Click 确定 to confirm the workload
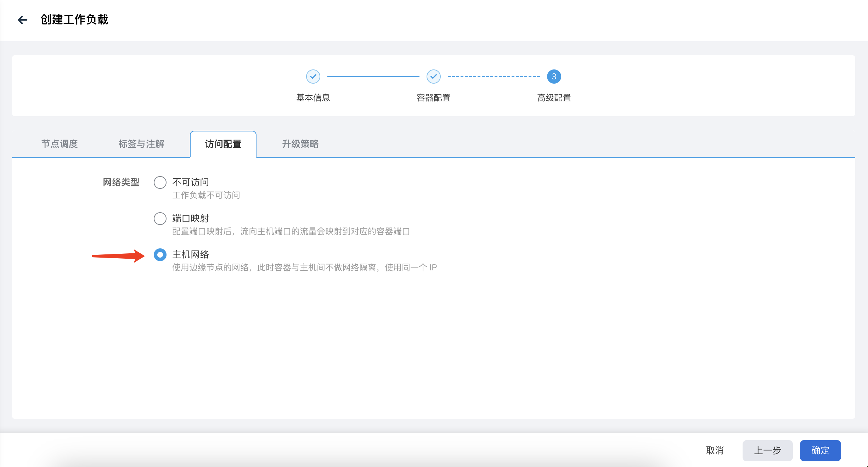The image size is (868, 467). click(820, 450)
